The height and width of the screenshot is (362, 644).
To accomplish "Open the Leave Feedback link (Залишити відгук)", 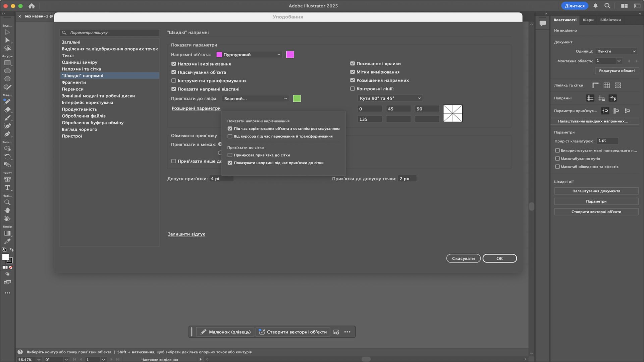I will pyautogui.click(x=186, y=234).
